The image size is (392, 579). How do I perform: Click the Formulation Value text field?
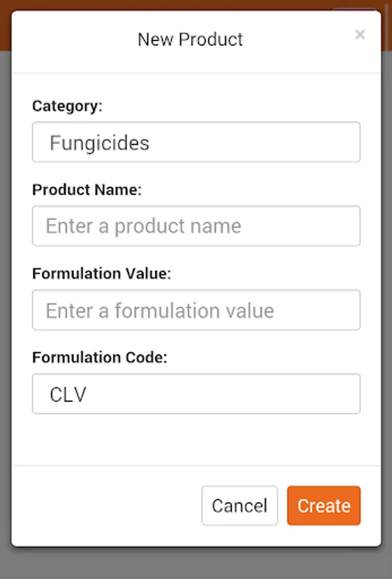(x=196, y=311)
